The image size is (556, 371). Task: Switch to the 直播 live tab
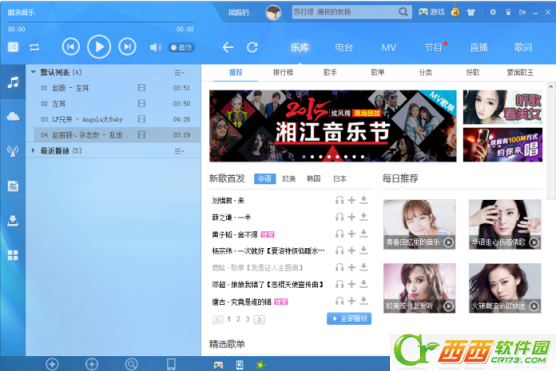click(478, 48)
